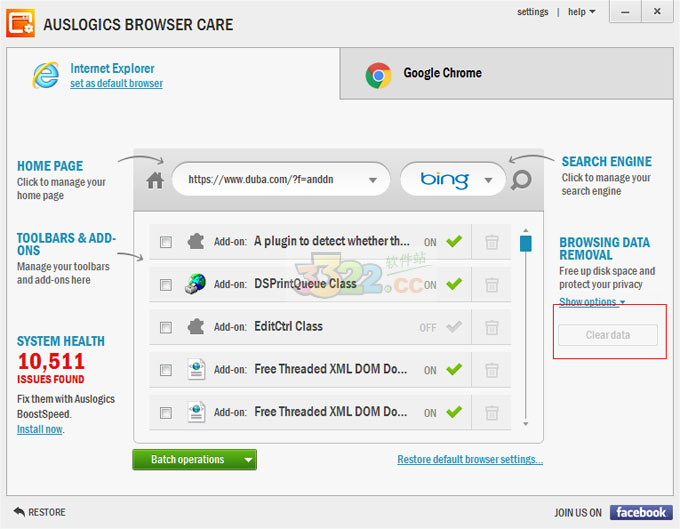Expand the Batch operations dropdown arrow
Viewport: 680px width, 529px height.
[248, 460]
